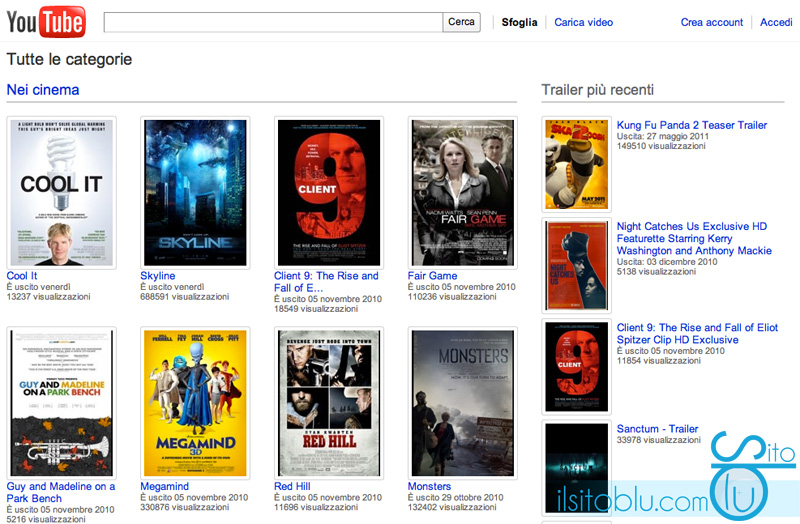800x524 pixels.
Task: Open the Monsters movie poster
Action: (463, 403)
